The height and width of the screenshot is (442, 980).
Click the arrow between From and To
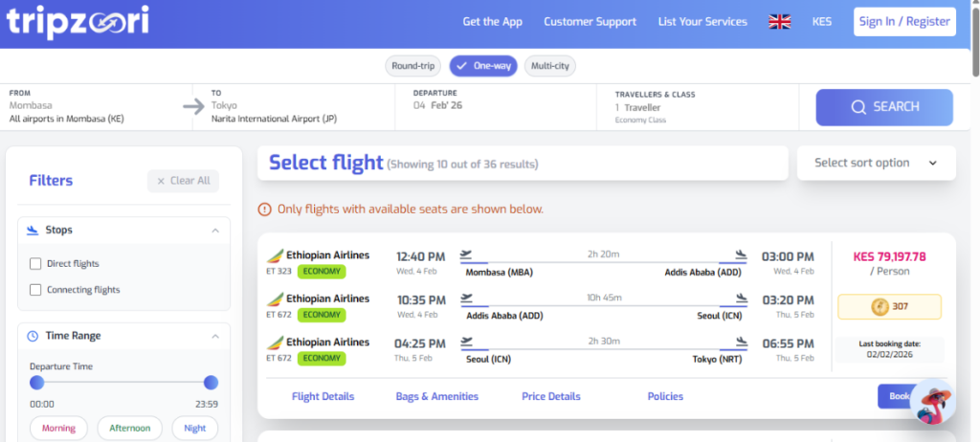click(193, 106)
